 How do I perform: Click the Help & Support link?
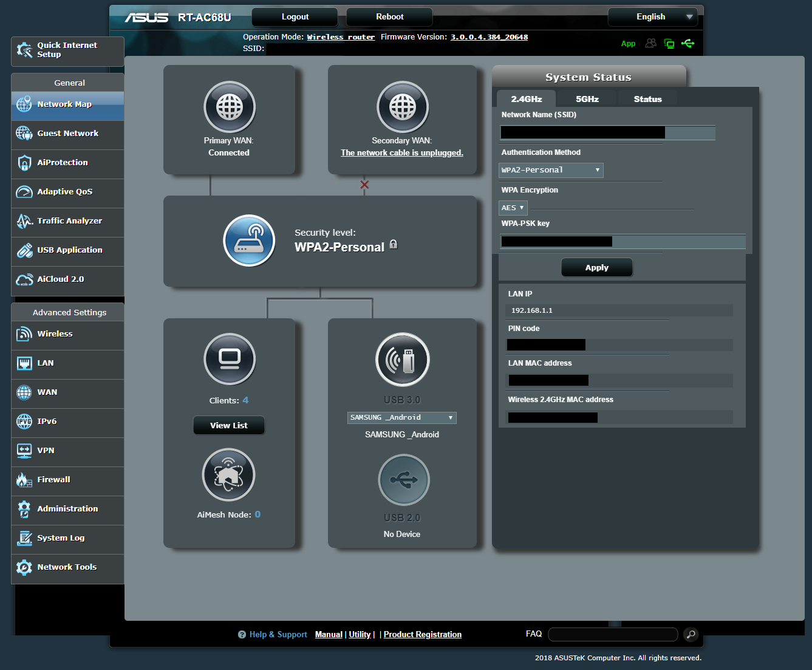[x=278, y=635]
